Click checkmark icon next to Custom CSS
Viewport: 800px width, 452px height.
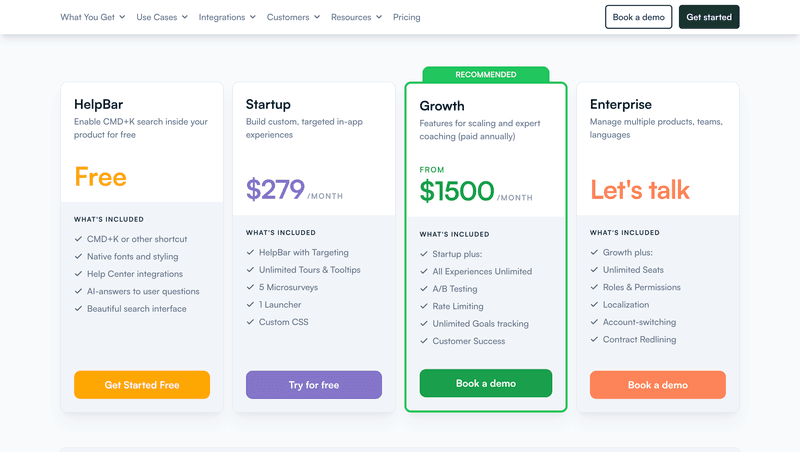pyautogui.click(x=250, y=322)
